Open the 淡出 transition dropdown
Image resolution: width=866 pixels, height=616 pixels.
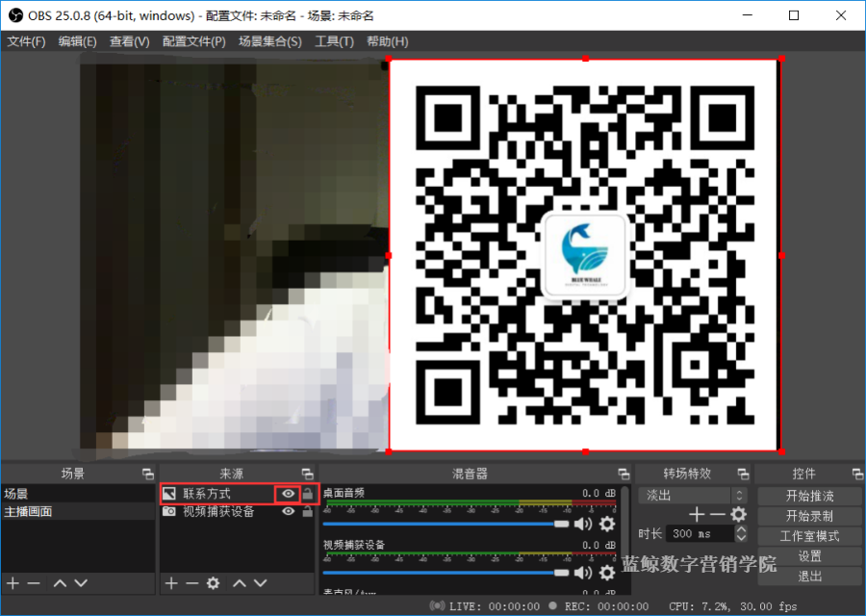click(693, 495)
